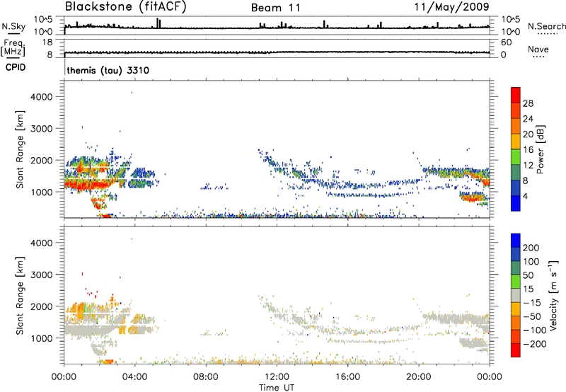Screen dimensions: 566x392
Task: Select the "Time UT" axis title
Action: tap(277, 387)
